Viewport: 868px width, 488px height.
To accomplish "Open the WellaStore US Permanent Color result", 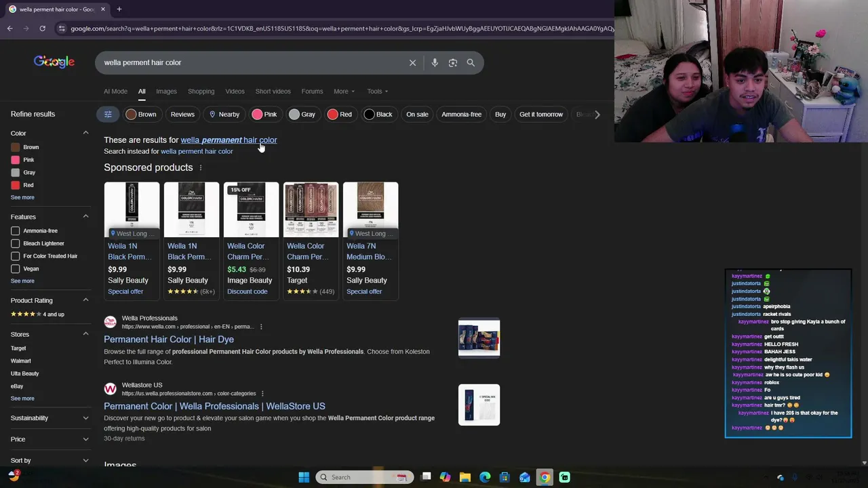I will tap(214, 406).
